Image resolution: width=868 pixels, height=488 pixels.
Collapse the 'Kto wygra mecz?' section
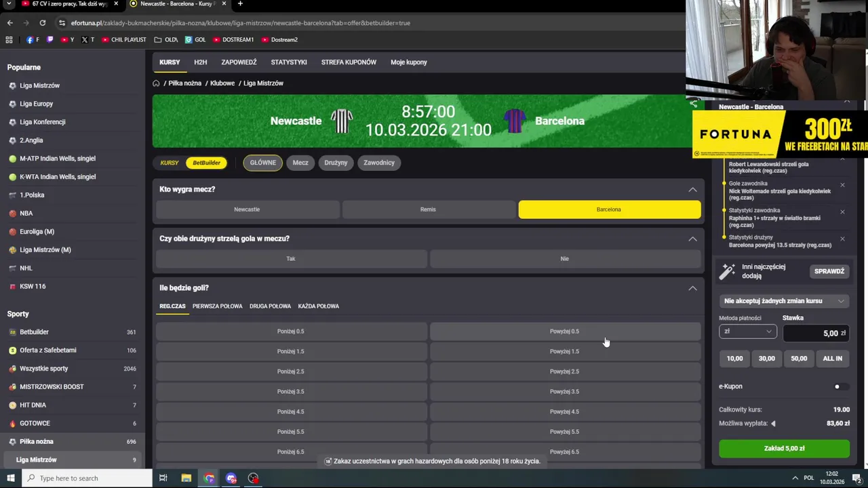click(x=692, y=190)
